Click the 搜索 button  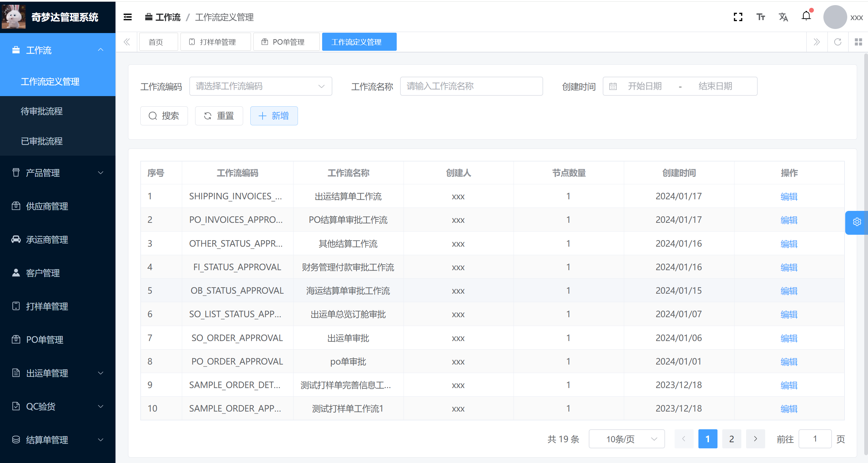click(x=164, y=116)
